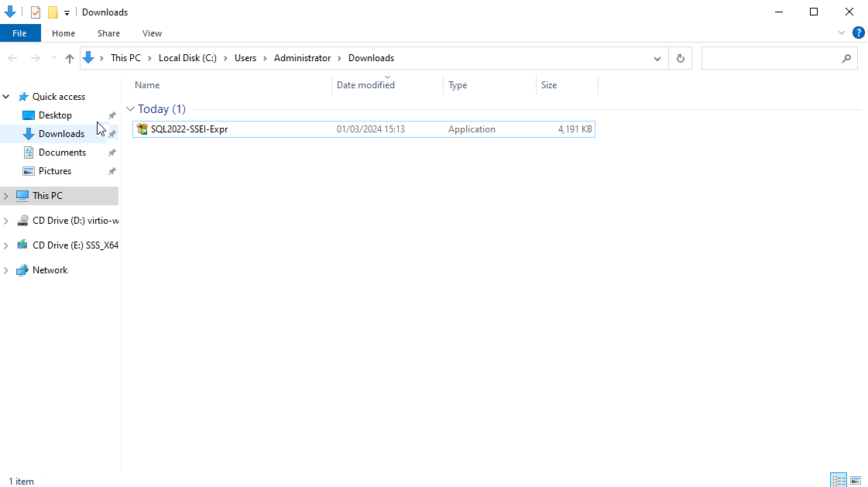Screen dimensions: 868x487
Task: Expand the Network tree node
Action: coord(6,270)
